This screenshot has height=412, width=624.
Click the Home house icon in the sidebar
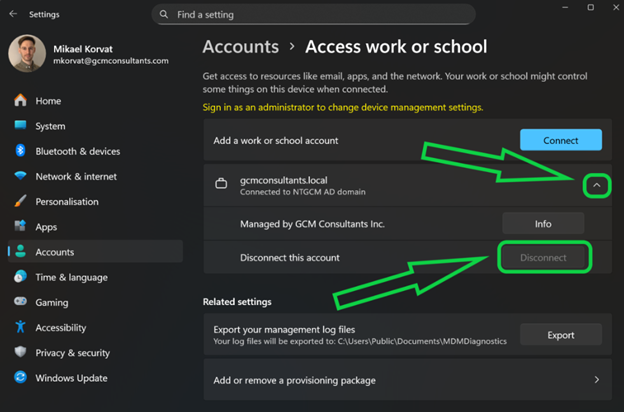(x=20, y=100)
